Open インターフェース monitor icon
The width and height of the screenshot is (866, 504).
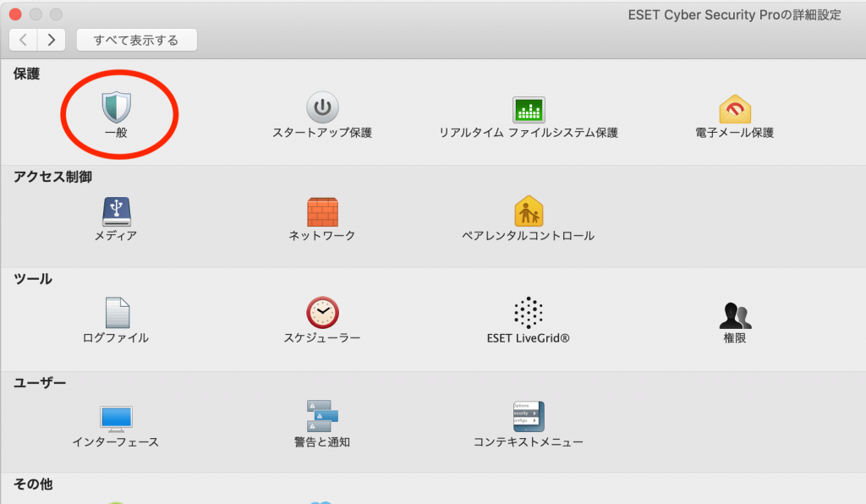116,419
